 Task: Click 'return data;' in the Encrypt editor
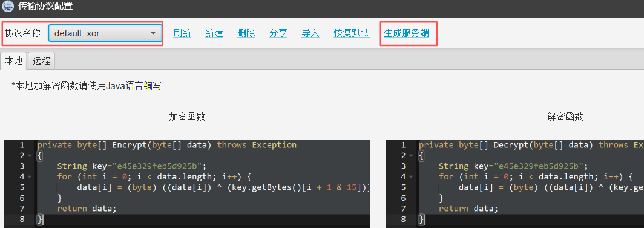(87, 209)
